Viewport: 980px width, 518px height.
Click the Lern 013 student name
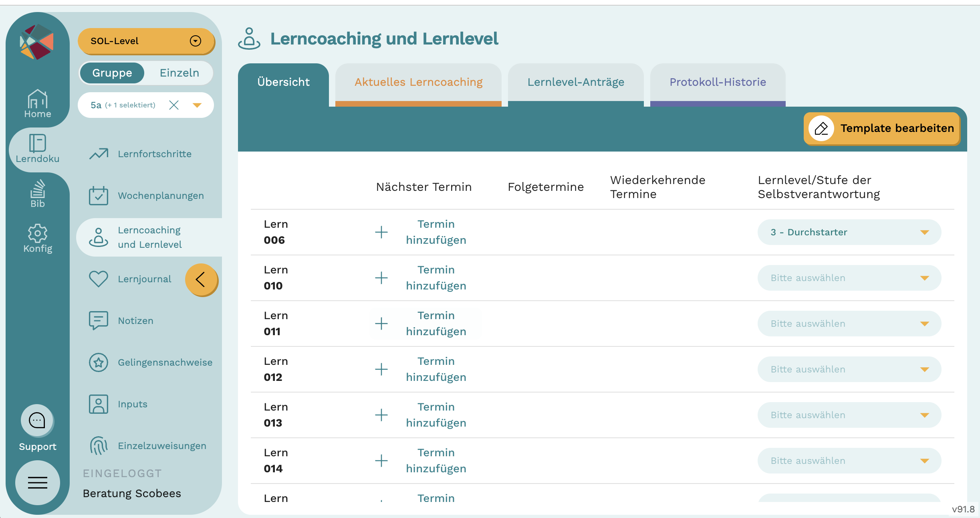point(276,415)
